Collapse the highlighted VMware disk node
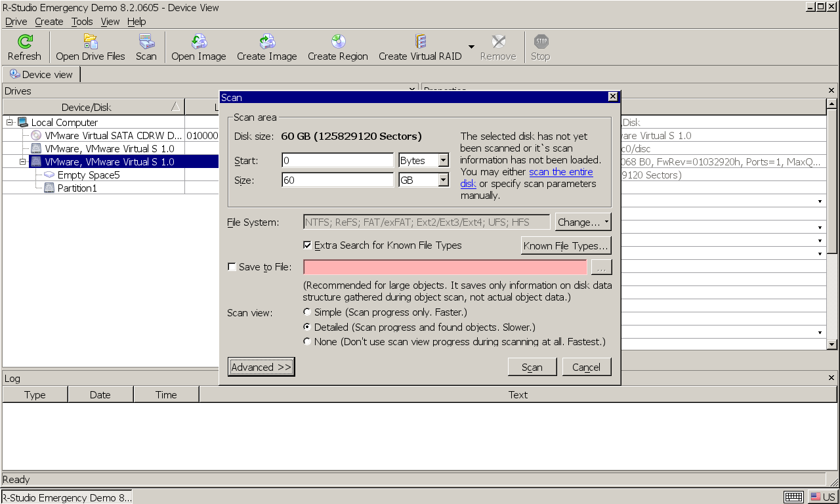 pos(23,161)
